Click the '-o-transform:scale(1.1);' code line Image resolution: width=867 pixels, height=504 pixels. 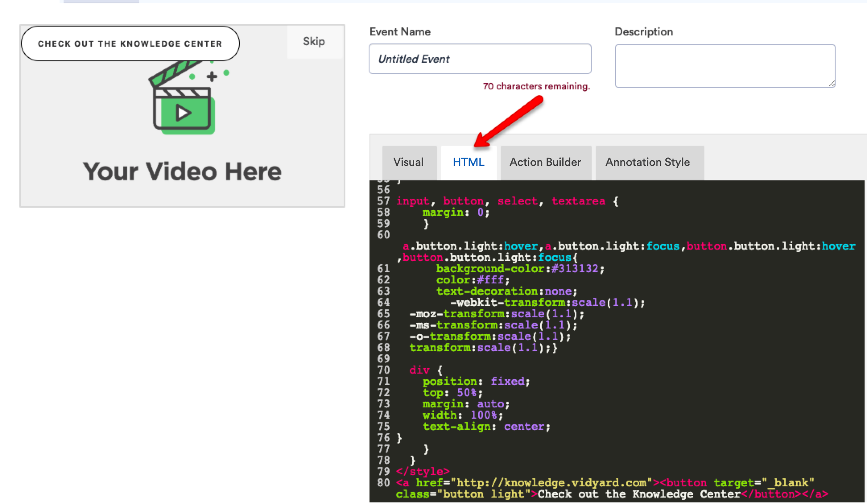[490, 336]
